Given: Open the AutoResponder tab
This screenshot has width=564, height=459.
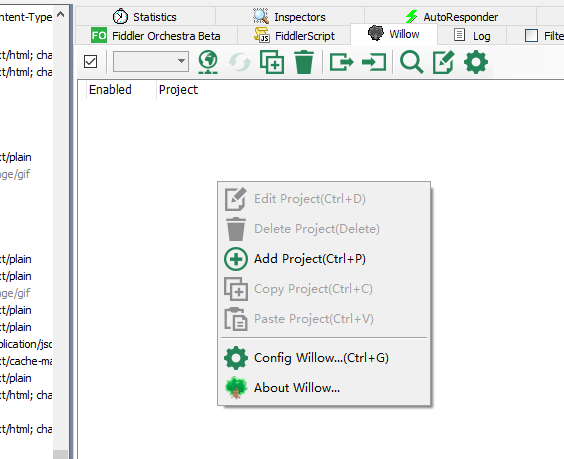Looking at the screenshot, I should click(x=451, y=17).
